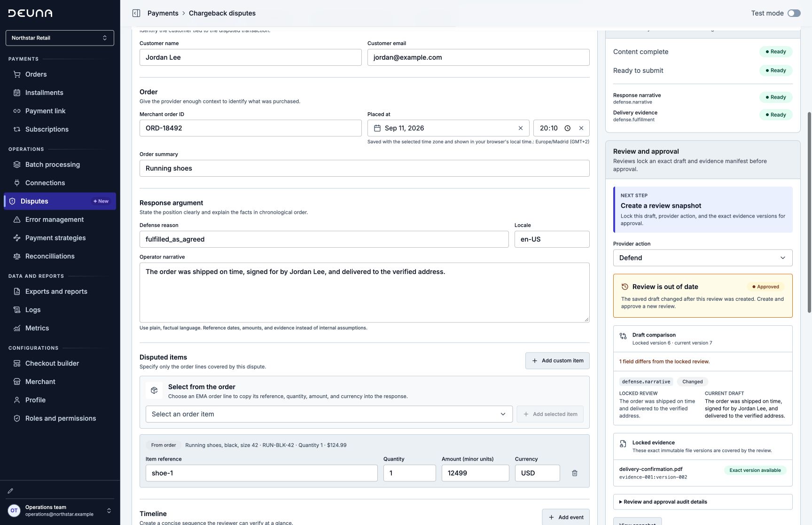Screen dimensions: 812x525
Task: Click the edit pencil icon in sidebar
Action: tap(10, 491)
